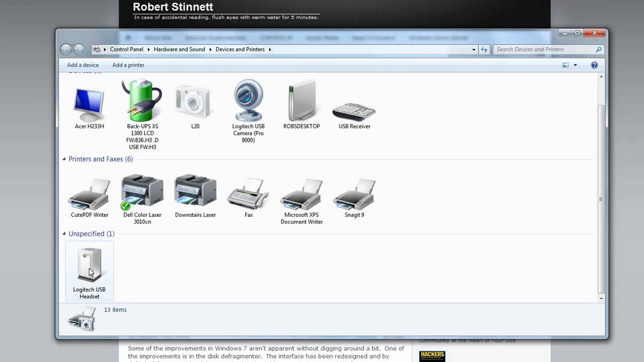
Task: Open the Logitech USB Headset device
Action: pyautogui.click(x=89, y=264)
